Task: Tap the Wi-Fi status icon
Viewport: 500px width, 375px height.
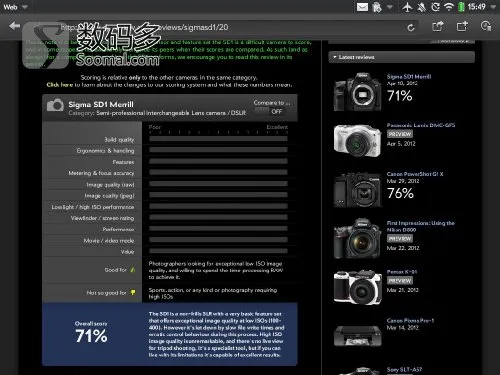Action: pos(449,7)
